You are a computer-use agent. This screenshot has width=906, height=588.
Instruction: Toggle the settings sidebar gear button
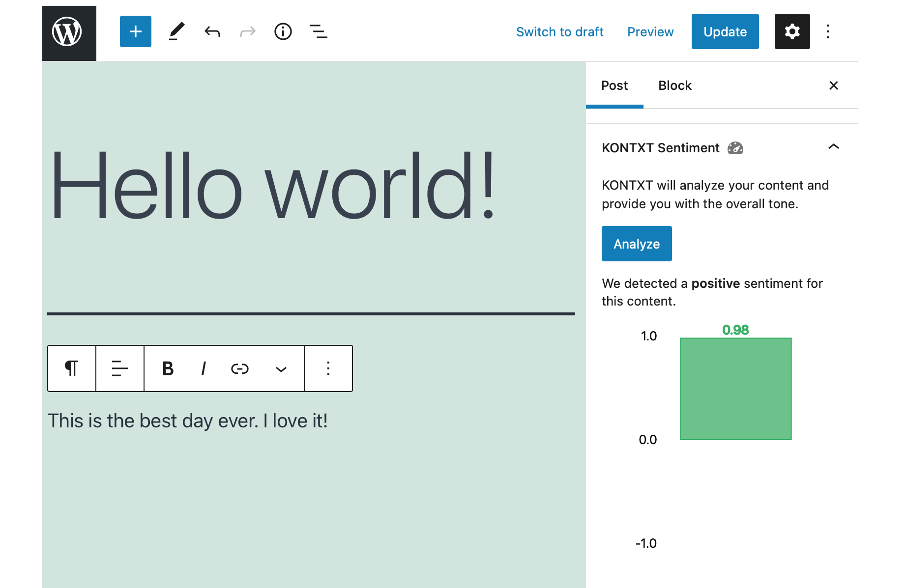(x=792, y=31)
